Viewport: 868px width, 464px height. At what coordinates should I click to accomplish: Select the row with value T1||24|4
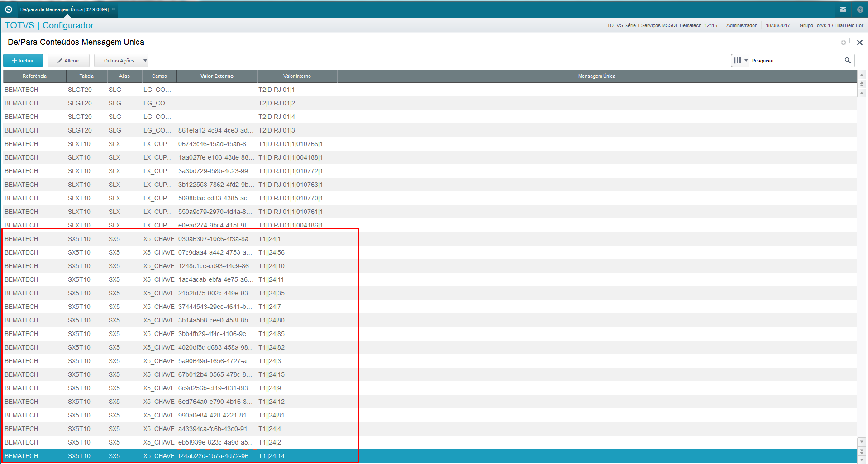[430, 429]
